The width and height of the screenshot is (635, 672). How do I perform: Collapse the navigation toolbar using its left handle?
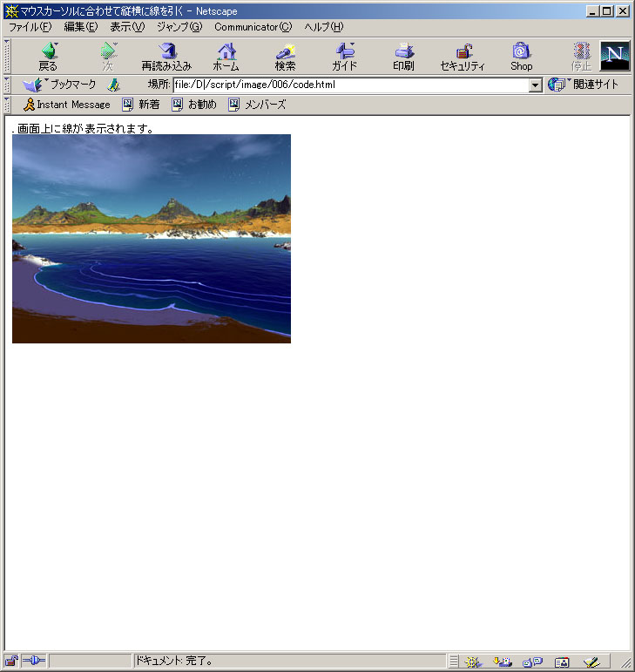pos(7,57)
